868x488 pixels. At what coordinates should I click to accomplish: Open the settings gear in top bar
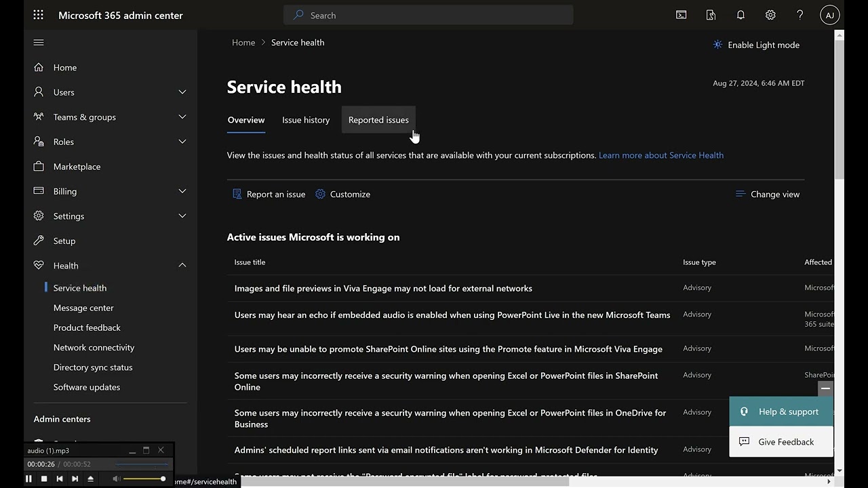[x=770, y=15]
